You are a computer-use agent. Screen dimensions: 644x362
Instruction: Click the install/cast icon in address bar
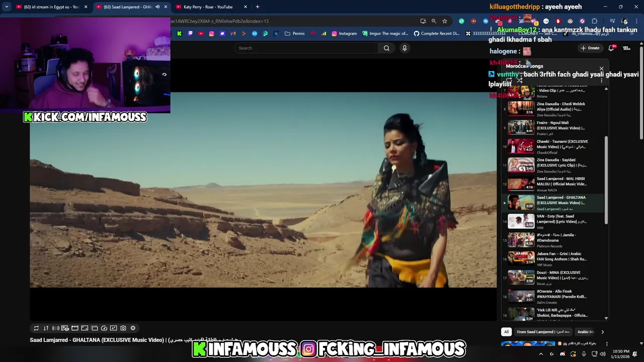coord(423,21)
